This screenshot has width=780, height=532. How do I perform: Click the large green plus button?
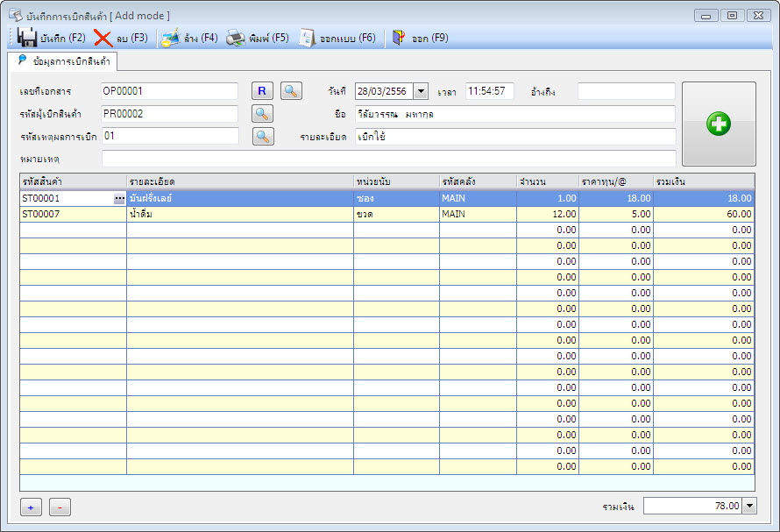[x=719, y=124]
